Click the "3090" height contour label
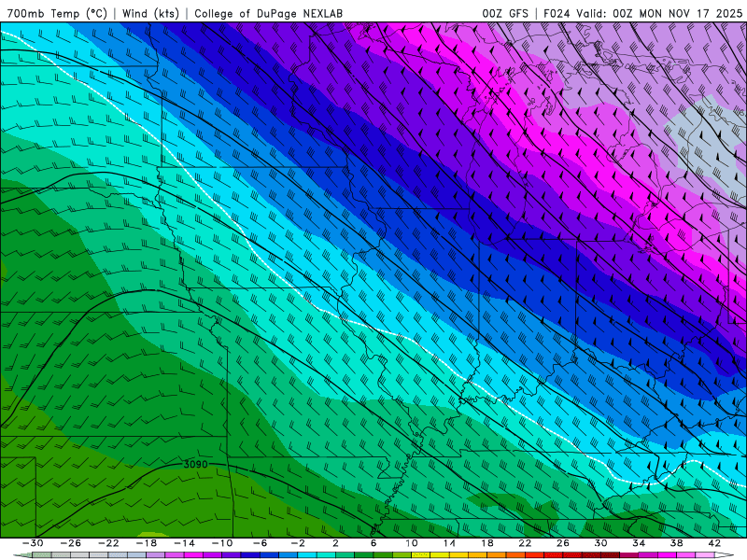The width and height of the screenshot is (747, 560). 195,464
